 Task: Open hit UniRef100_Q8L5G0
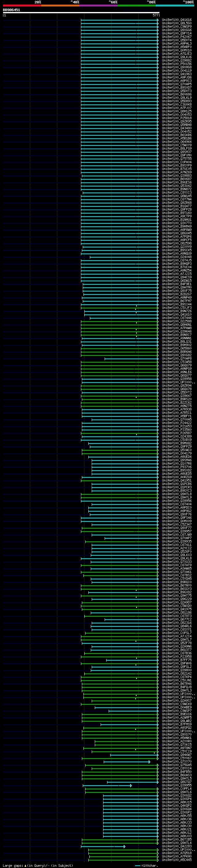point(177,23)
